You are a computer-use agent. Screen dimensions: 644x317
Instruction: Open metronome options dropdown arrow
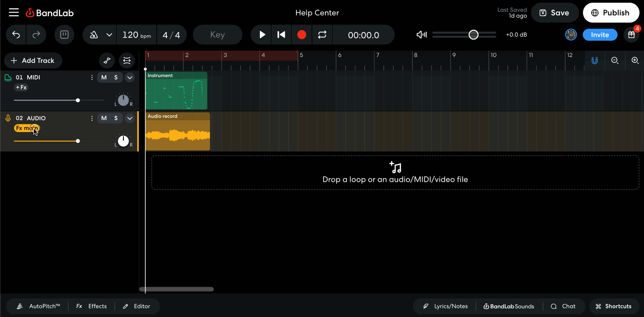(109, 35)
